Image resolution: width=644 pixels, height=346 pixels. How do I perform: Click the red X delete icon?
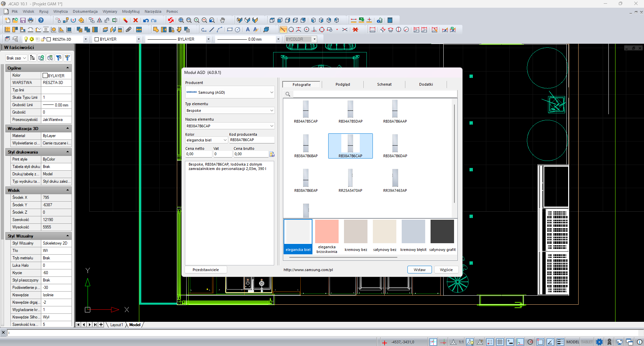[x=136, y=20]
